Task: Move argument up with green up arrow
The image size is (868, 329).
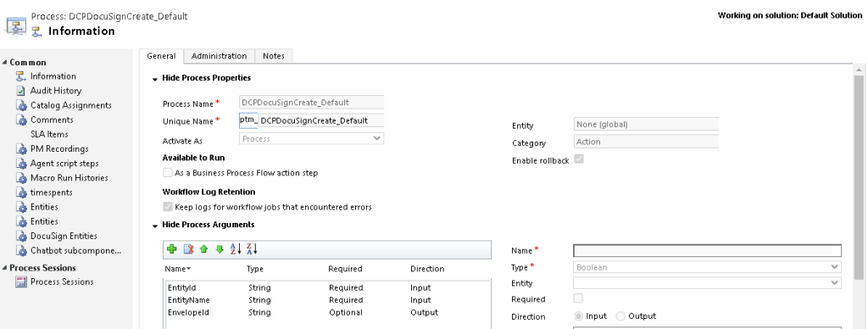Action: [203, 249]
